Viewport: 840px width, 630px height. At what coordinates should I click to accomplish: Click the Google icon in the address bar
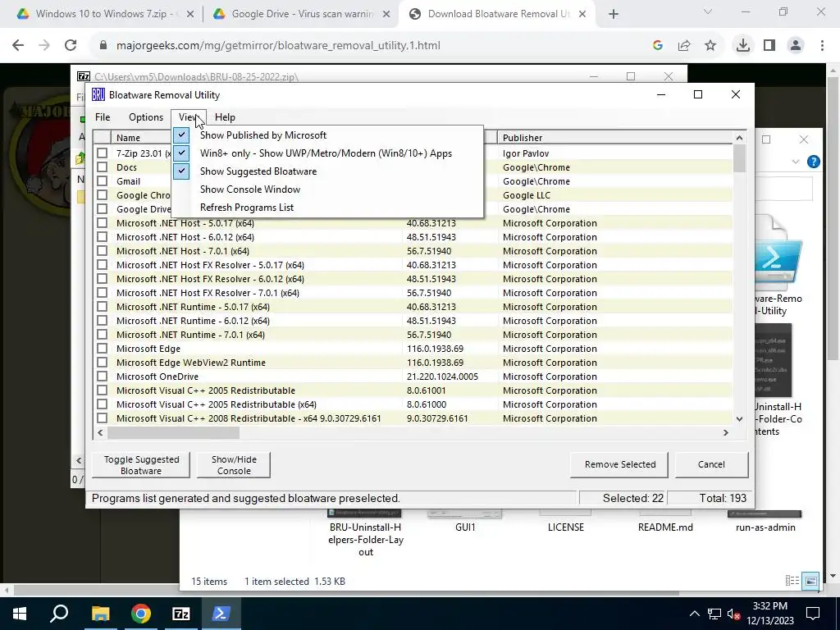[658, 46]
